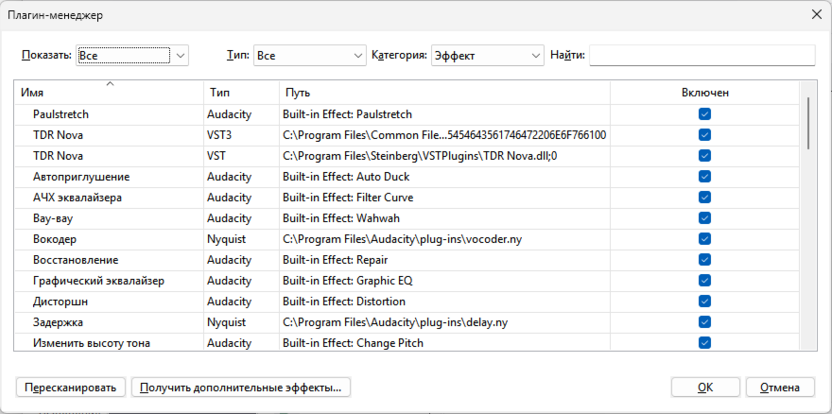832x414 pixels.
Task: Click Built-in Effect: Distortion path
Action: tap(344, 301)
